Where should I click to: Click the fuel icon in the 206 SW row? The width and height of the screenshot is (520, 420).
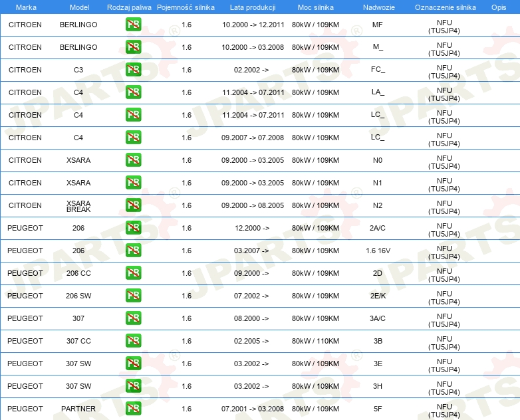click(x=133, y=295)
